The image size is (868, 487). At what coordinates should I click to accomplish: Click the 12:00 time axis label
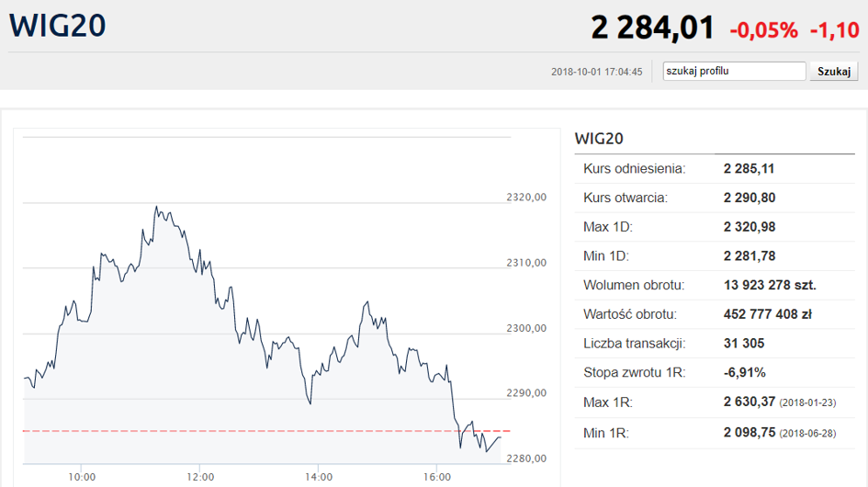click(200, 476)
